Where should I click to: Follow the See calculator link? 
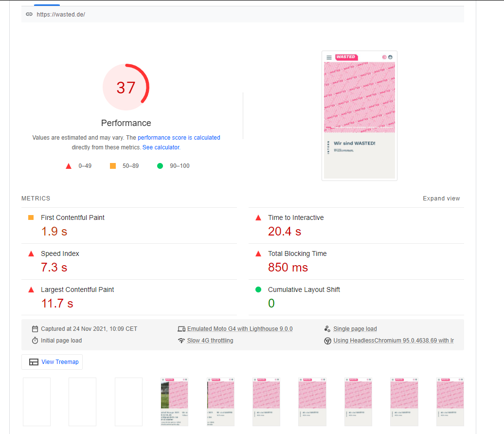161,147
